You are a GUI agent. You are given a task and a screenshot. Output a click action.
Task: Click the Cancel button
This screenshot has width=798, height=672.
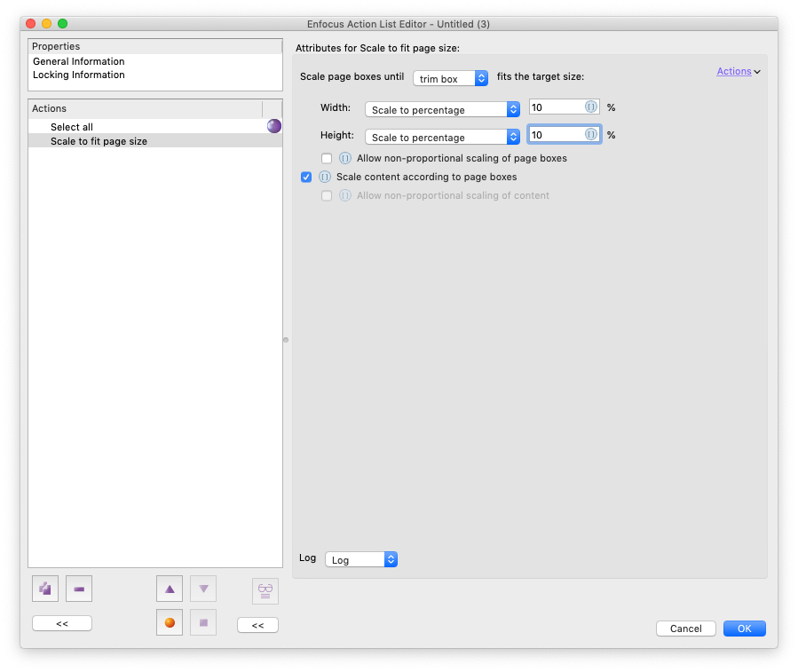click(x=685, y=629)
